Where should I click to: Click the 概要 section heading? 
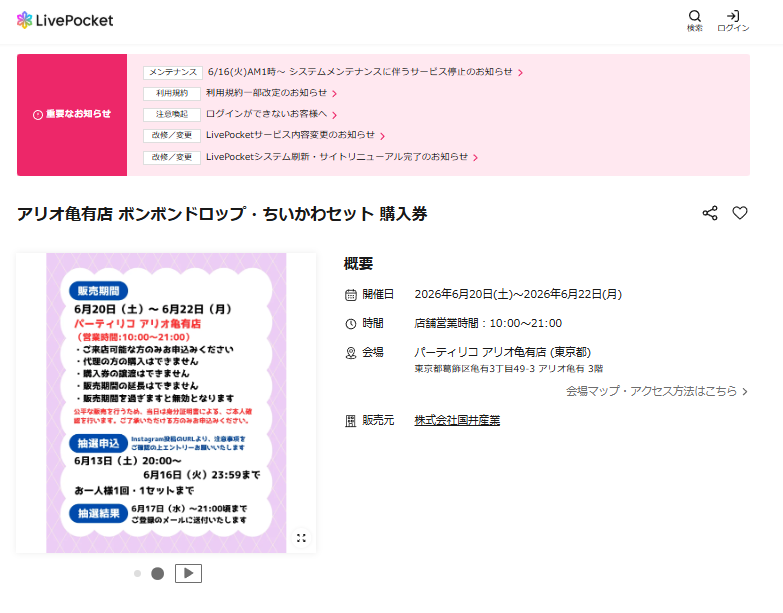(x=359, y=263)
